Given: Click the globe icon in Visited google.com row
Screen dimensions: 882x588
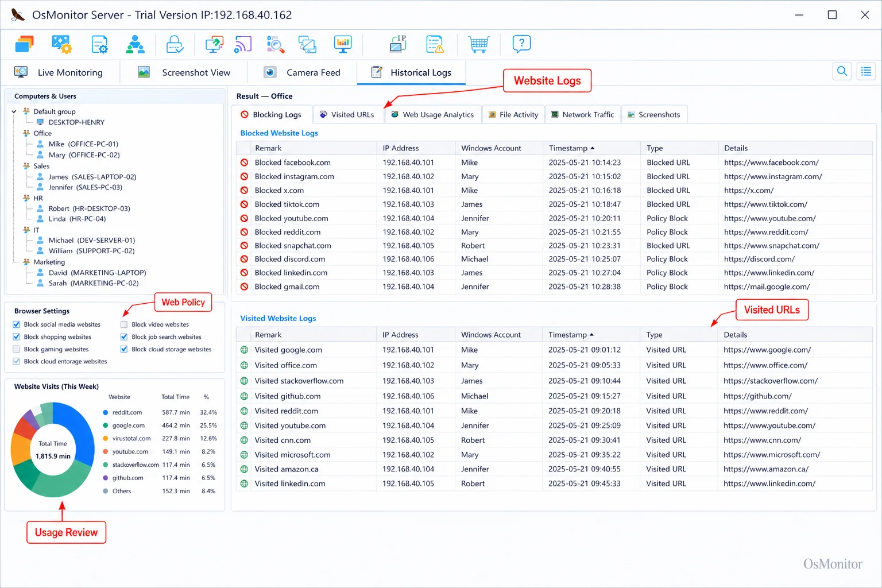Looking at the screenshot, I should click(244, 350).
